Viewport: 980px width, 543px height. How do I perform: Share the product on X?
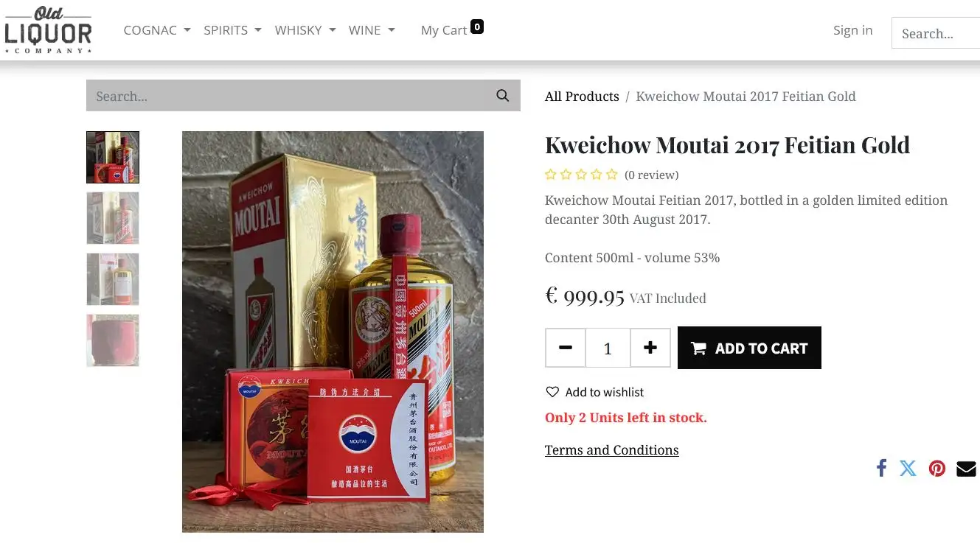908,468
